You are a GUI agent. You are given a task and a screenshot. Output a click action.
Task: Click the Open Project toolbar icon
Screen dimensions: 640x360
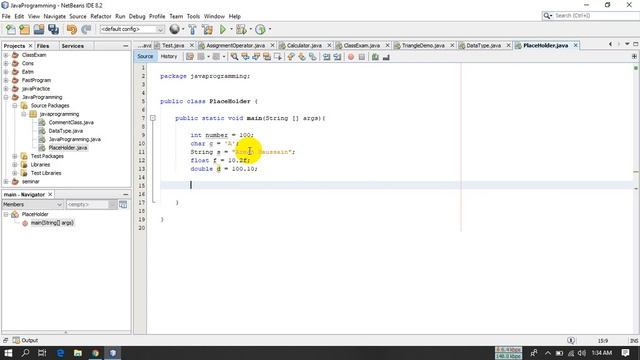point(39,29)
